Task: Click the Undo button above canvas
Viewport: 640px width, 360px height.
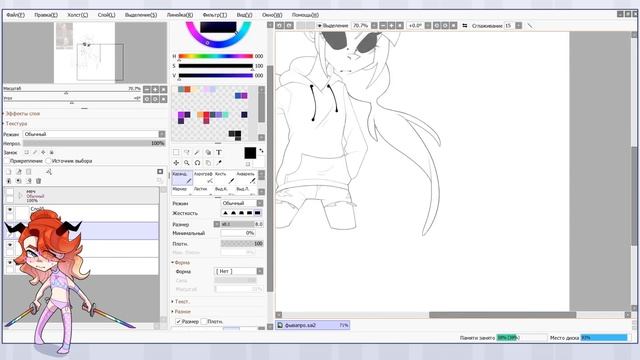Action: point(280,25)
